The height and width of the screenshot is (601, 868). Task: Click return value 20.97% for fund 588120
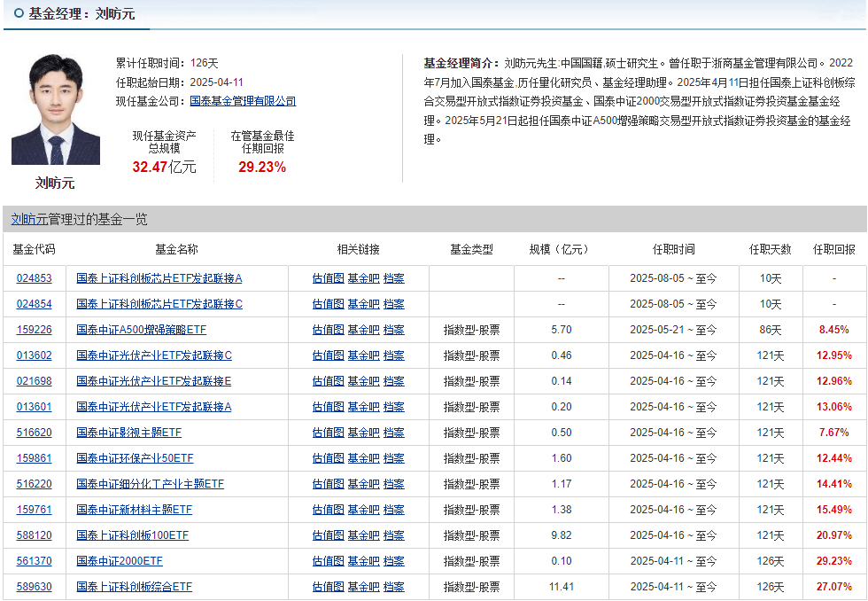833,535
